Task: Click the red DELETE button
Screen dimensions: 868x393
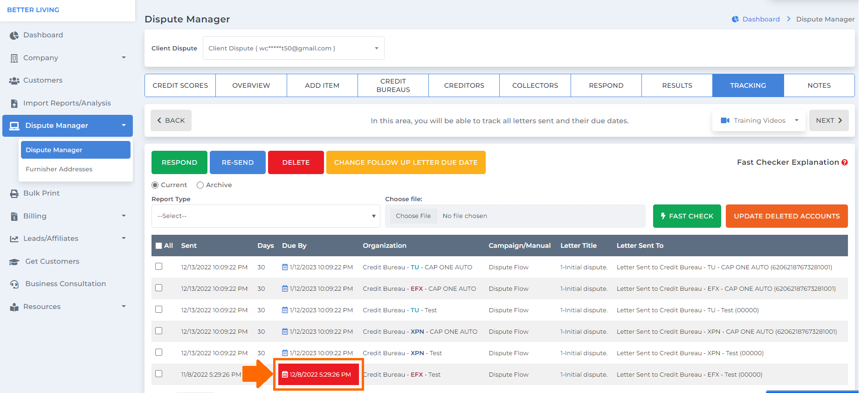Action: (296, 162)
